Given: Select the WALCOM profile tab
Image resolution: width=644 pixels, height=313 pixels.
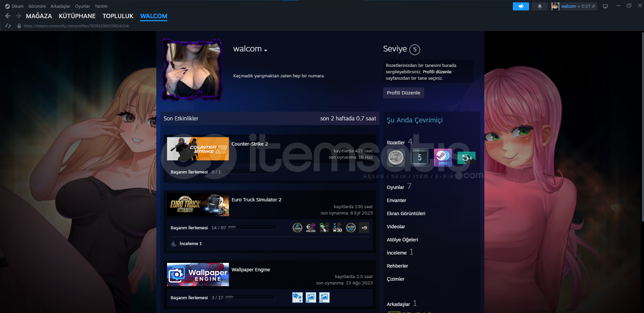Looking at the screenshot, I should [154, 16].
